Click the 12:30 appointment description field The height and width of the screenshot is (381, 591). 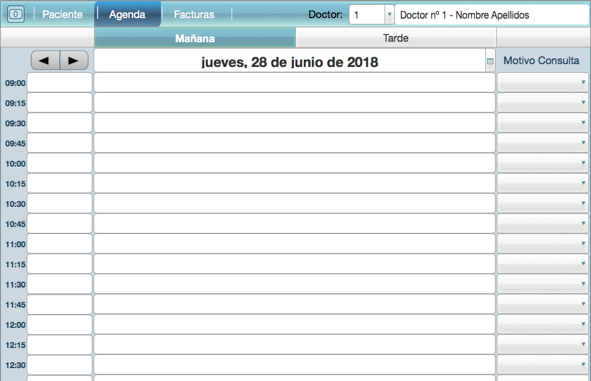[x=294, y=365]
